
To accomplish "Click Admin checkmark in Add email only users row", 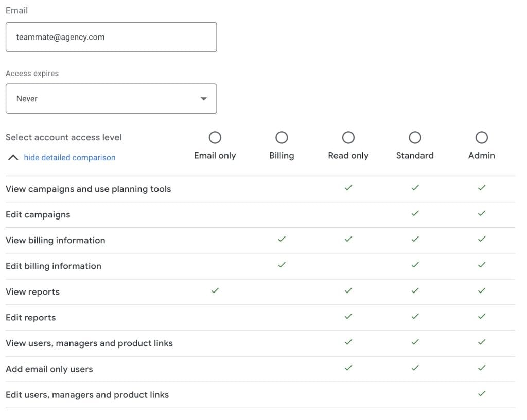I will tap(482, 368).
